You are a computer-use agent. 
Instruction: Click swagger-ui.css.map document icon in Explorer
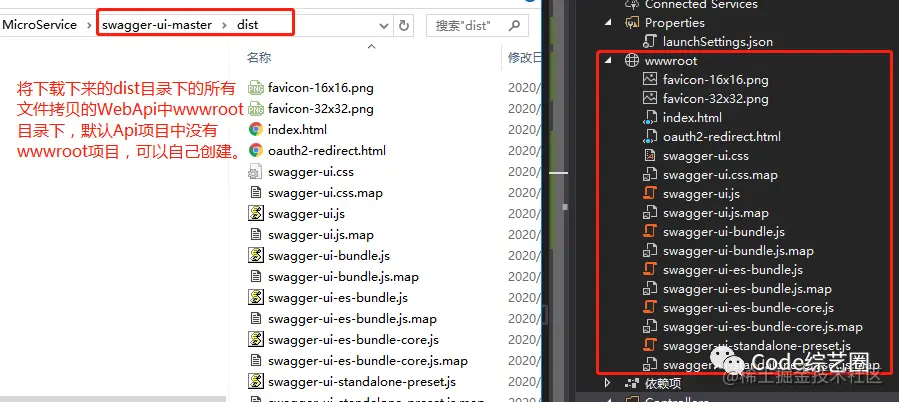tap(256, 193)
